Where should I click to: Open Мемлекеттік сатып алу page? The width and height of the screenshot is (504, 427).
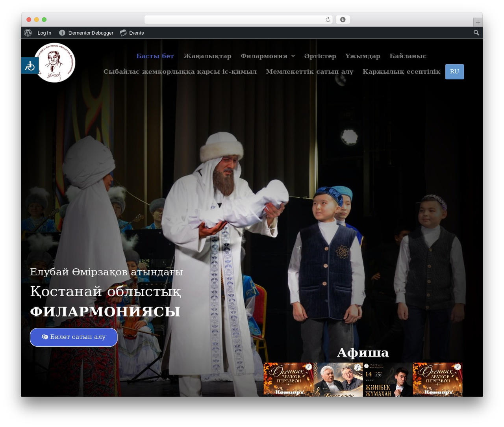click(x=309, y=72)
